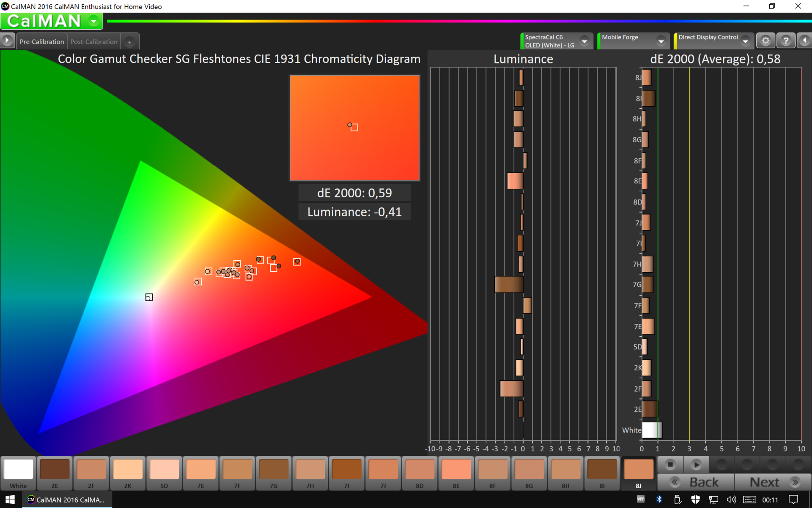812x508 pixels.
Task: Select the 8I fleshtone swatch
Action: 602,473
